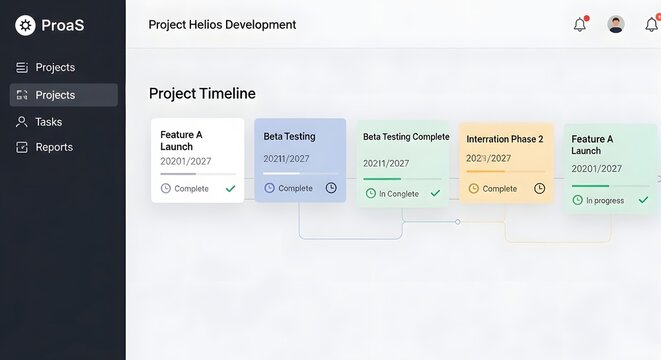Click the Complete status in Interration Phase 2 card
Viewport: 661px width, 360px height.
pyautogui.click(x=500, y=189)
